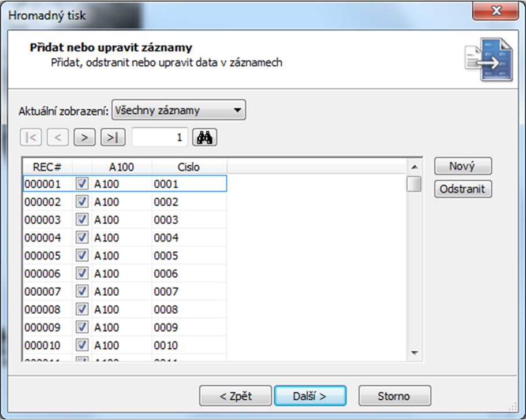Viewport: 526px width, 420px height.
Task: Disable the checkbox for record 000008
Action: 82,309
